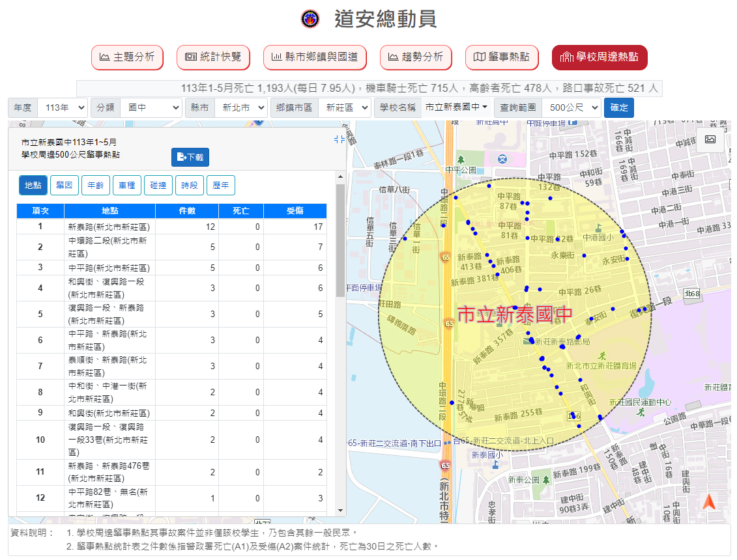737x560 pixels.
Task: Click scrollbar up arrow in table panel
Action: click(x=340, y=176)
